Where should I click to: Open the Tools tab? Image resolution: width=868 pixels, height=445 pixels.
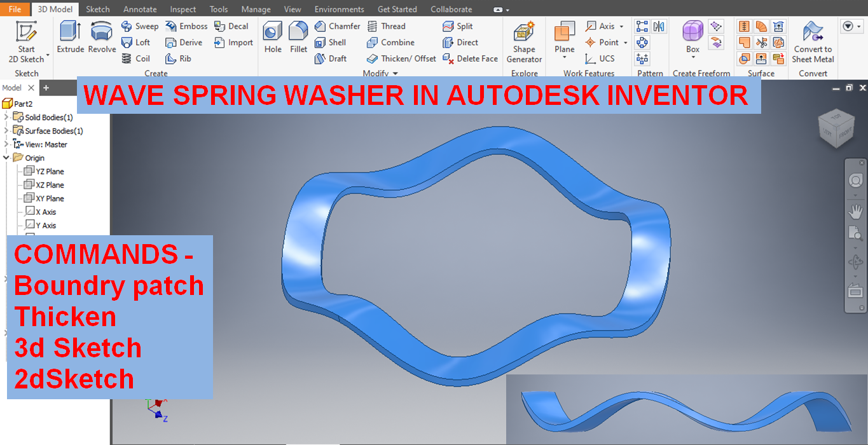tap(219, 9)
